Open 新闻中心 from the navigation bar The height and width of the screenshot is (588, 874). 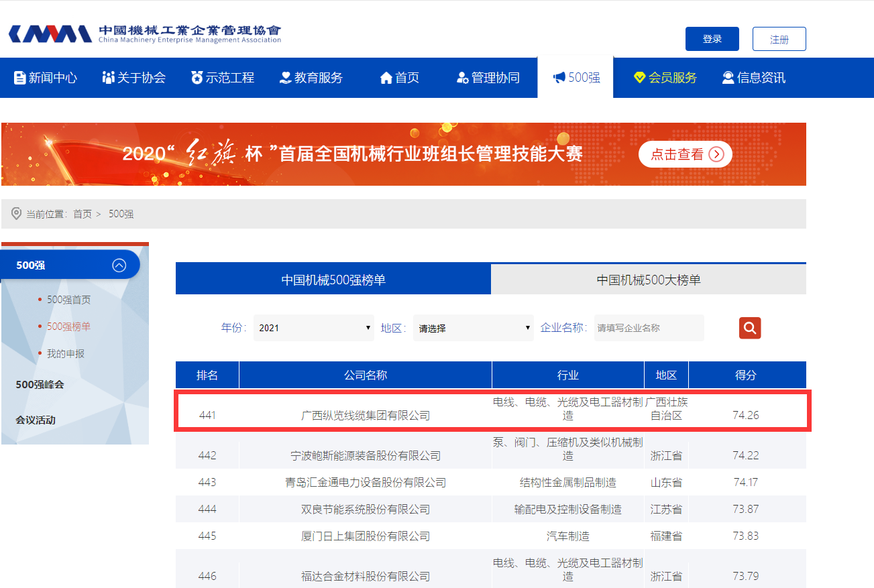point(46,78)
